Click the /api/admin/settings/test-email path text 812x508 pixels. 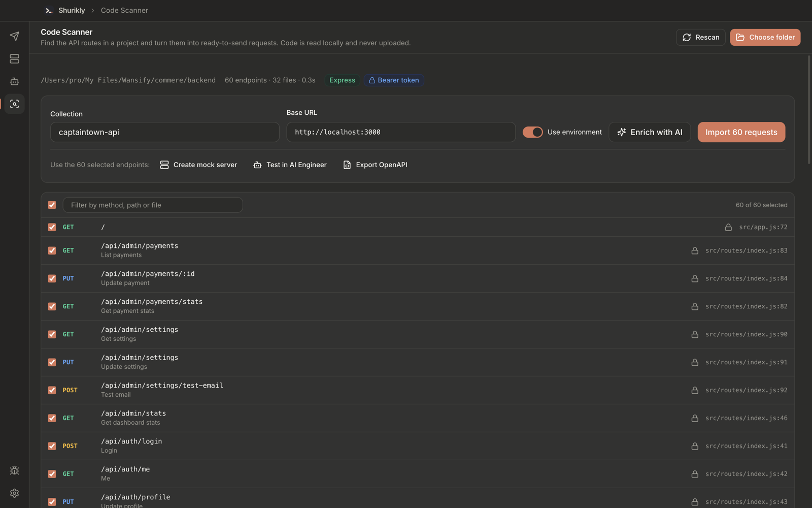pyautogui.click(x=162, y=386)
